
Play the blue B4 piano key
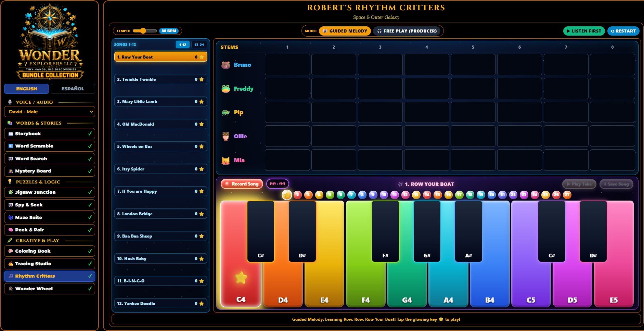tap(490, 284)
